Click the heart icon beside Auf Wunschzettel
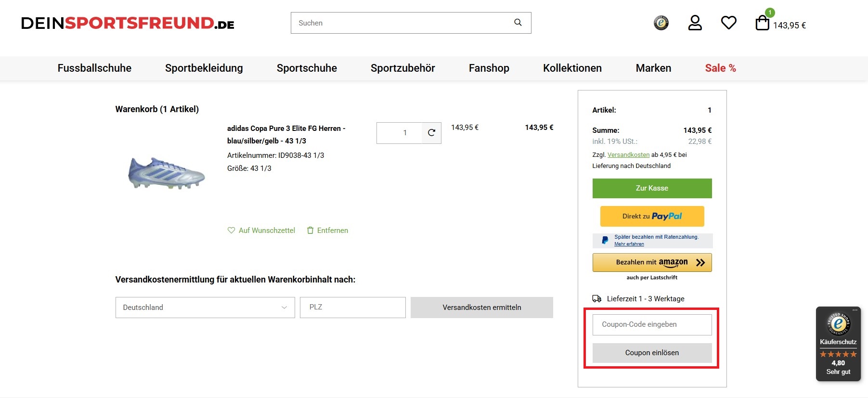The image size is (868, 398). [x=231, y=231]
